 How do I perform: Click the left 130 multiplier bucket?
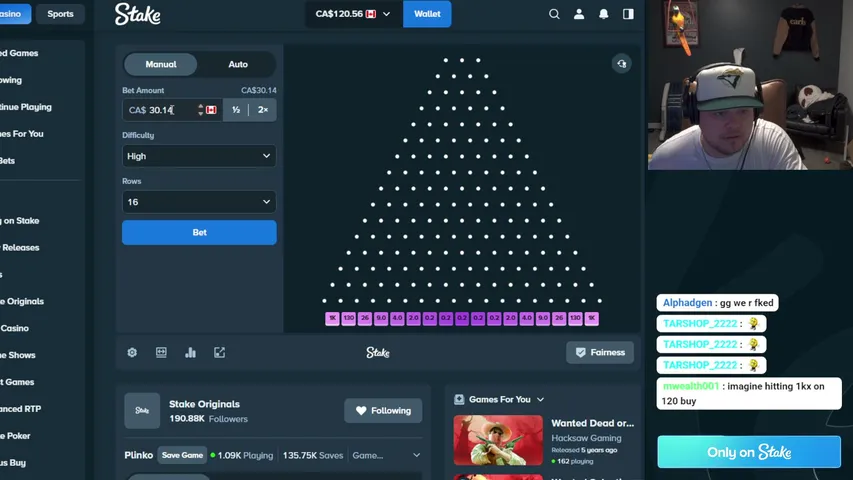pyautogui.click(x=349, y=318)
